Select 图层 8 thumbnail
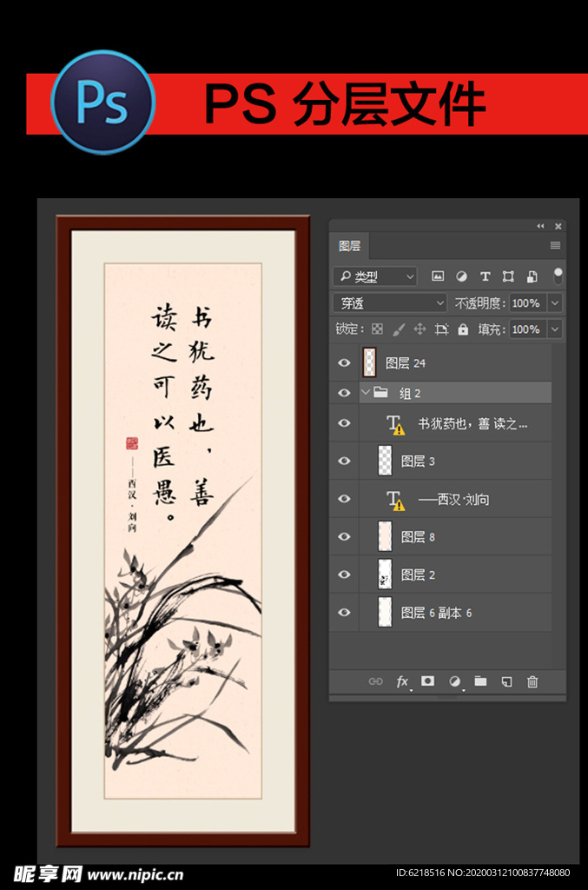Image resolution: width=588 pixels, height=890 pixels. coord(385,536)
